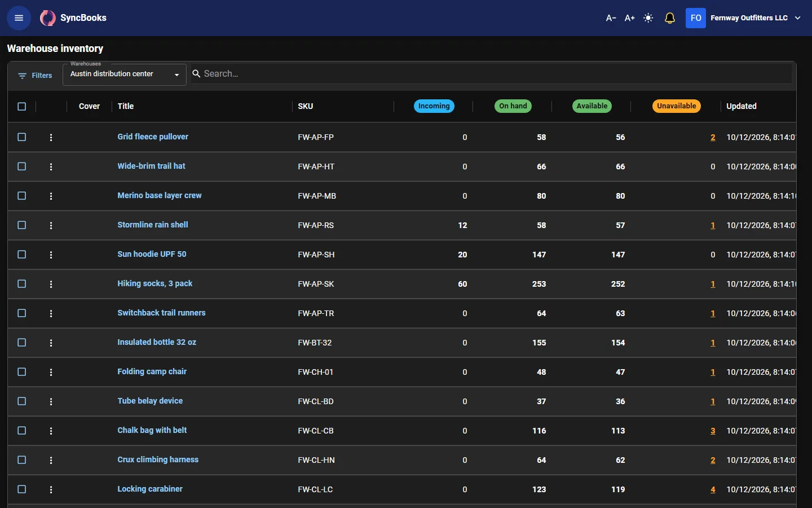Increase font size with A+ button
Screen dimensions: 812x508
click(630, 18)
